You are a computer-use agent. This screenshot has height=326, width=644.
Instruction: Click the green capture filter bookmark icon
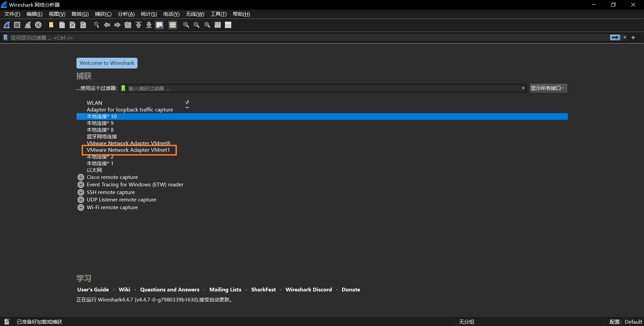123,88
